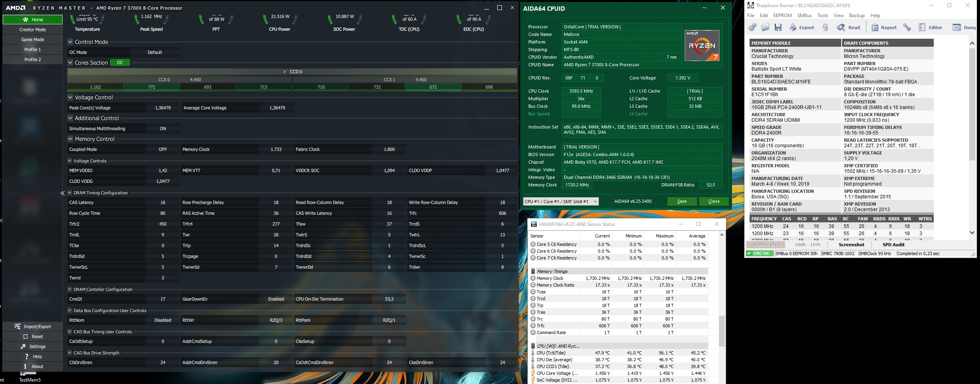
Task: Toggle Coupled Mode OFF value
Action: (x=163, y=149)
